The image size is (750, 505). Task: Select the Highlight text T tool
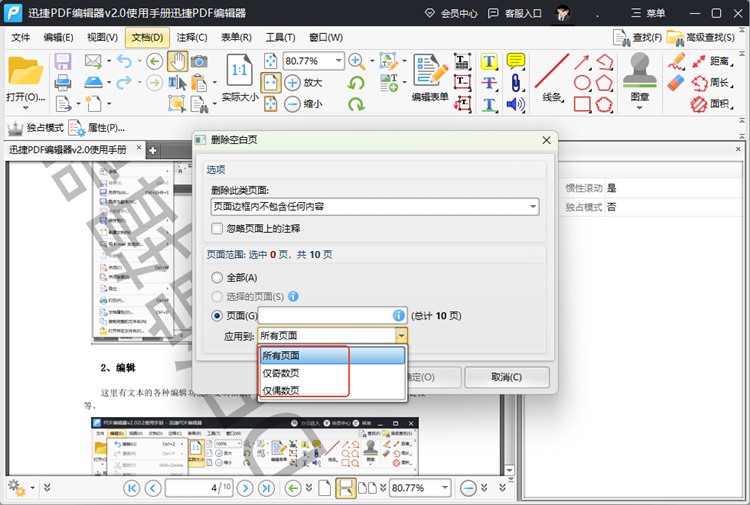tap(489, 61)
